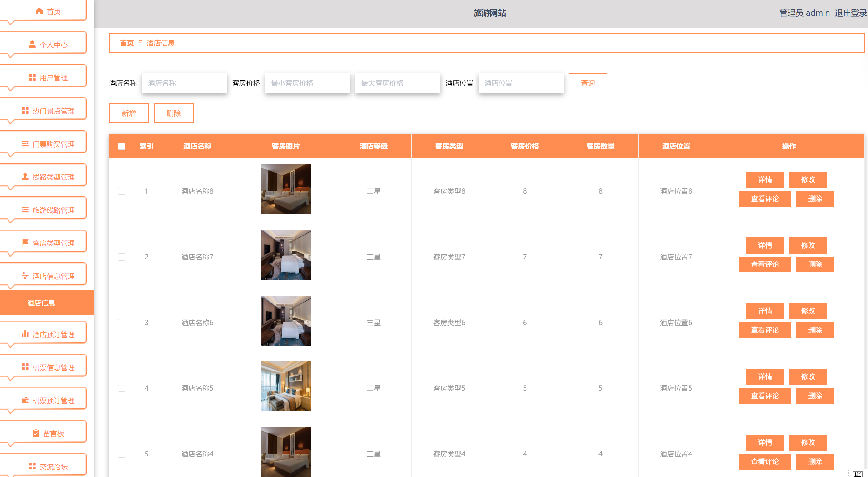Click the person icon beside 个人中心

pos(32,44)
